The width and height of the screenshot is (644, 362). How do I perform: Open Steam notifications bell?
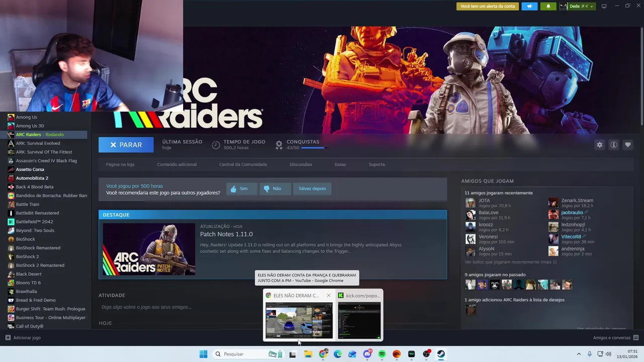click(x=548, y=6)
